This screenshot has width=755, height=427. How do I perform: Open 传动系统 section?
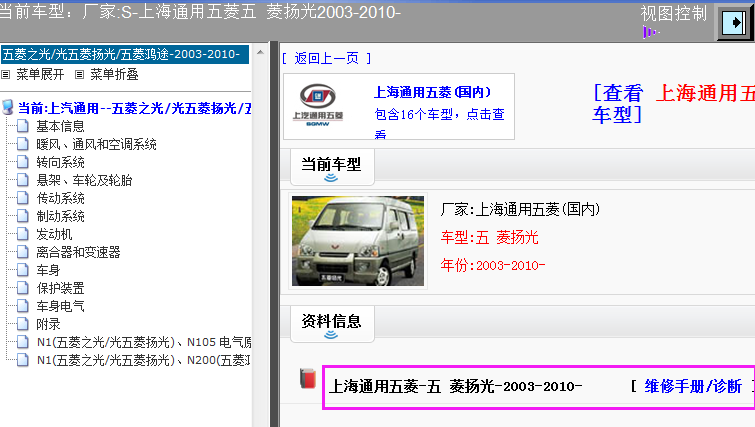(x=60, y=198)
